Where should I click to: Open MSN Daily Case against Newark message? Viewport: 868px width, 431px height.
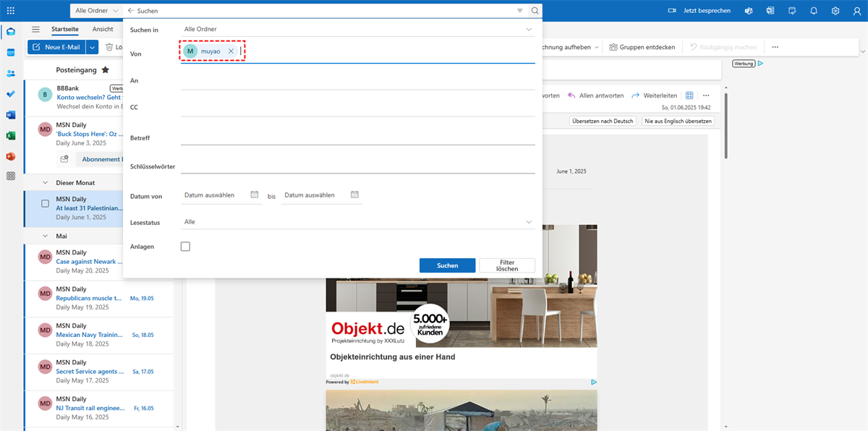99,261
